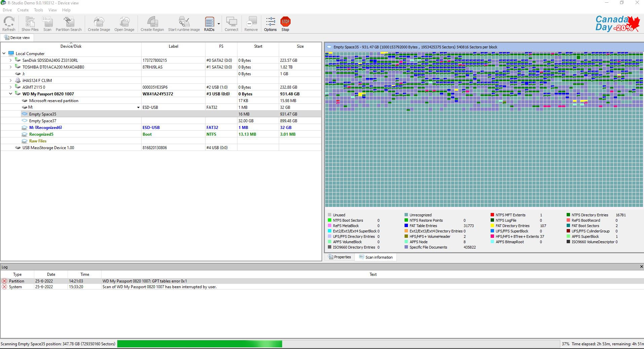This screenshot has width=644, height=349.
Task: Click the Text column header in log
Action: pos(373,274)
